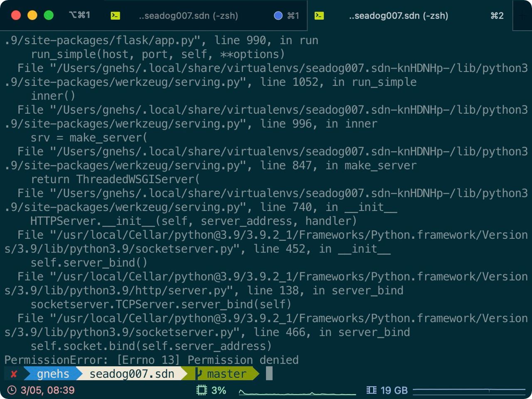Click the terminal cursor block at prompt
The image size is (532, 399).
(269, 373)
